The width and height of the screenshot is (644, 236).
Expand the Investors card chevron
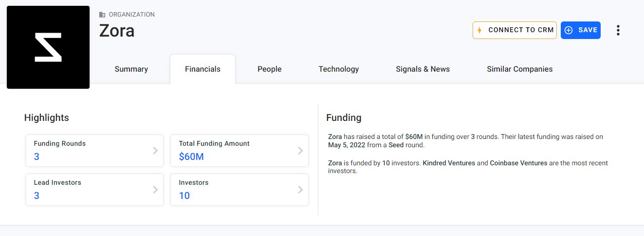coord(300,190)
